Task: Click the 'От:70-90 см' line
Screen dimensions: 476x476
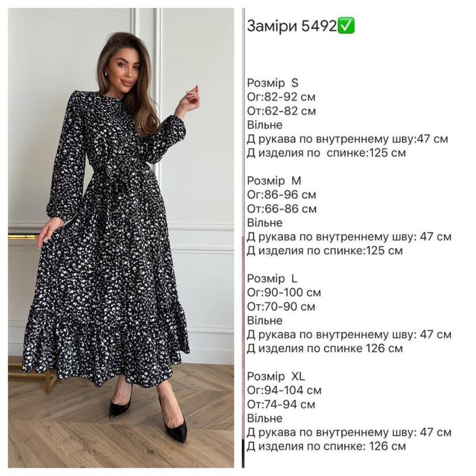Action: [281, 306]
